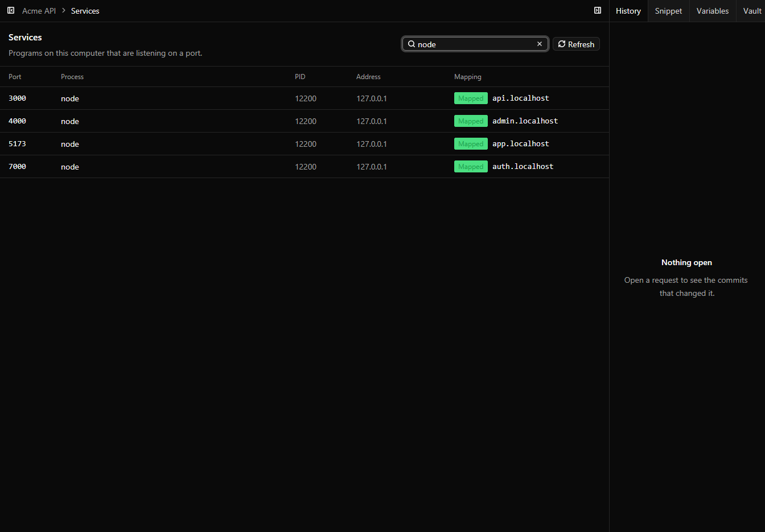Click Mapped badge for auth.localhost
The image size is (765, 532).
471,167
